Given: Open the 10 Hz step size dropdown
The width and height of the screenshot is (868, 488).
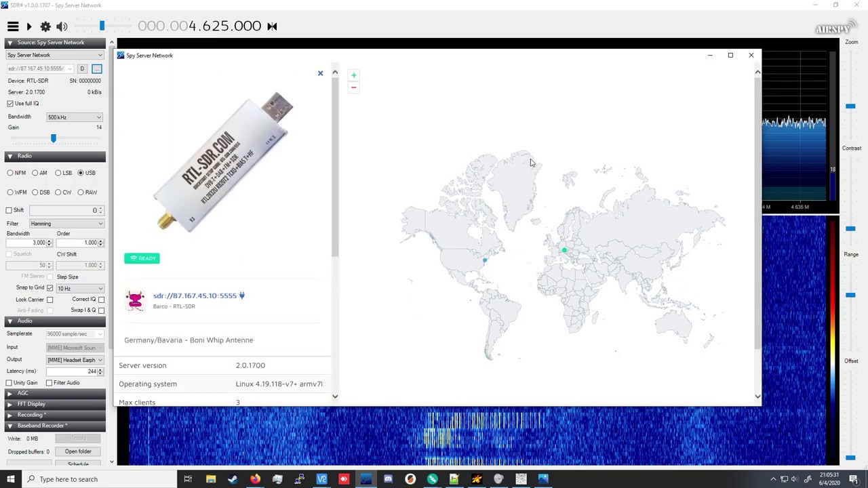Looking at the screenshot, I should [x=80, y=289].
